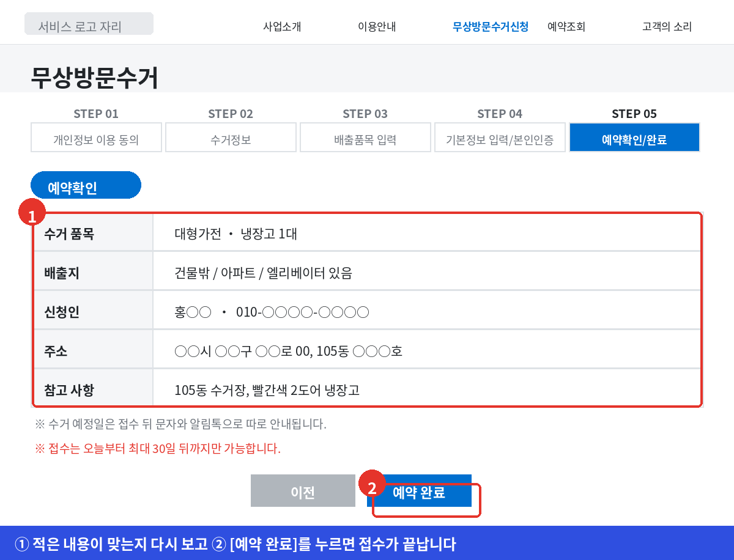The width and height of the screenshot is (734, 560).
Task: Click the 참고 사항 row header
Action: pyautogui.click(x=93, y=388)
